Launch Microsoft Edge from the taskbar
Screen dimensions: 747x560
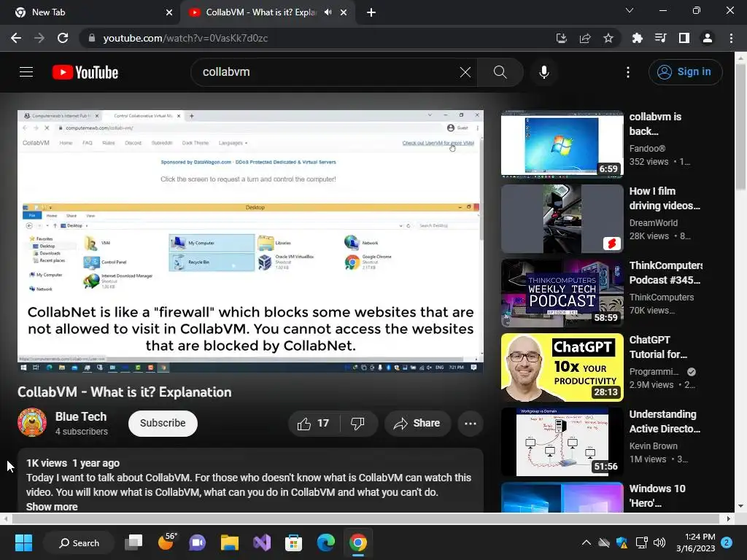click(326, 542)
